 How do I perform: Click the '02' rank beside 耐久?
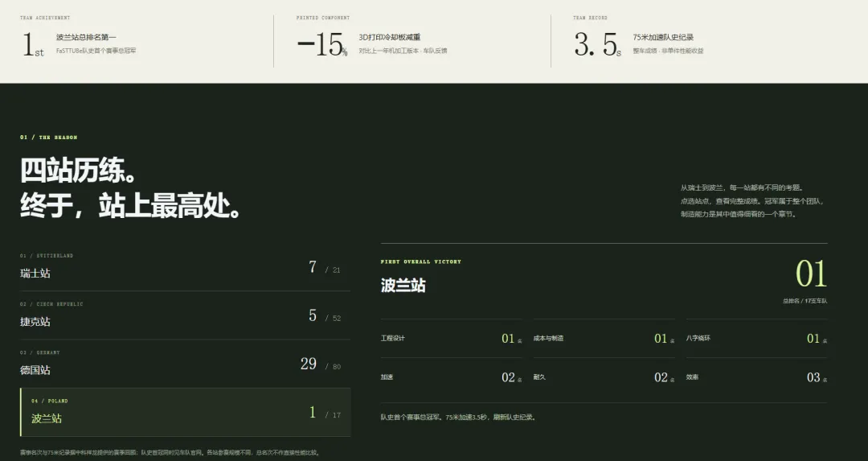[x=661, y=377]
